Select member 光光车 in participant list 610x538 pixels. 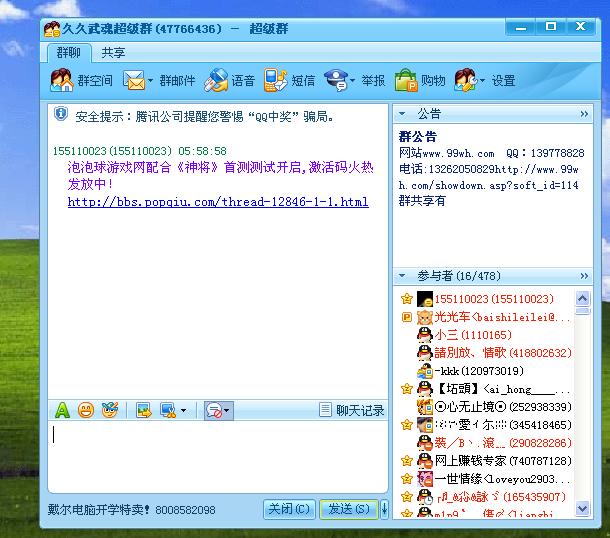[484, 317]
